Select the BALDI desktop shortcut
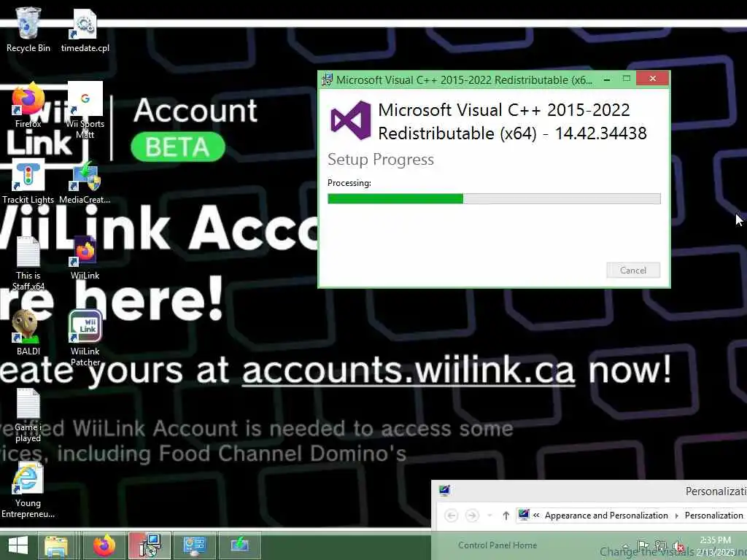747x560 pixels. click(28, 332)
